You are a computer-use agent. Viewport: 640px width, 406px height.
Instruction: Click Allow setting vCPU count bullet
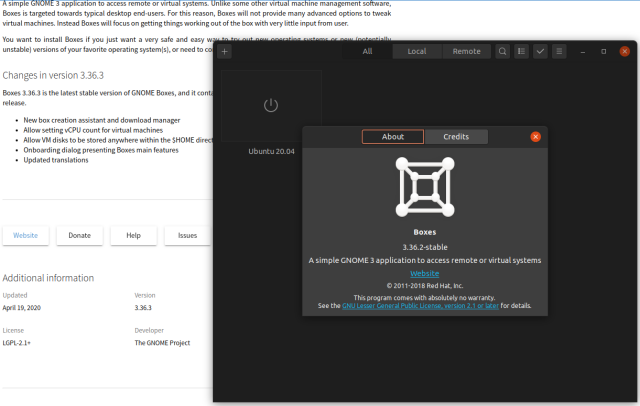click(x=93, y=130)
